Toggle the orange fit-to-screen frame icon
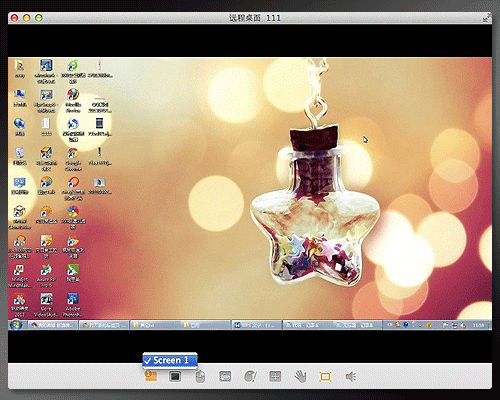Image resolution: width=500 pixels, height=400 pixels. (325, 377)
